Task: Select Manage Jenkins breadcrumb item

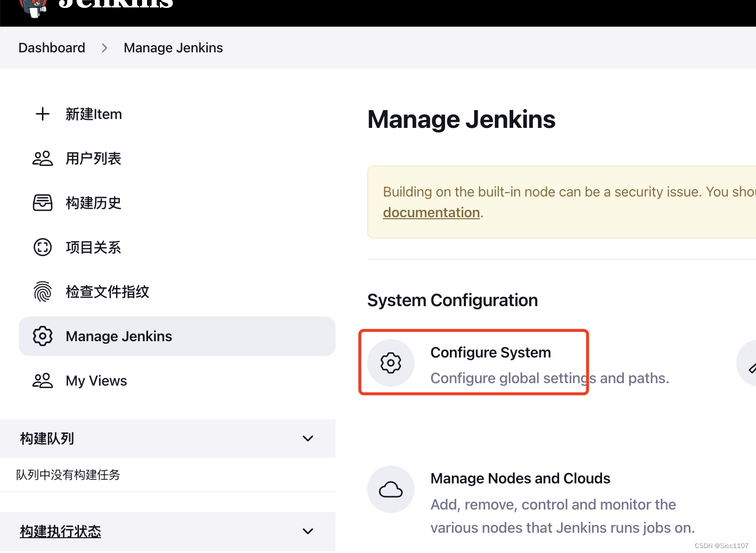Action: point(173,48)
